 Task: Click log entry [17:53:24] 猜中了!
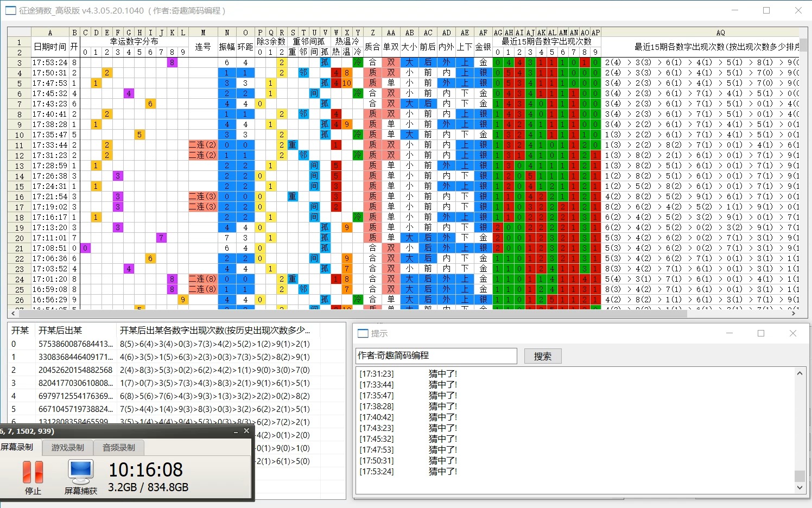pos(408,472)
